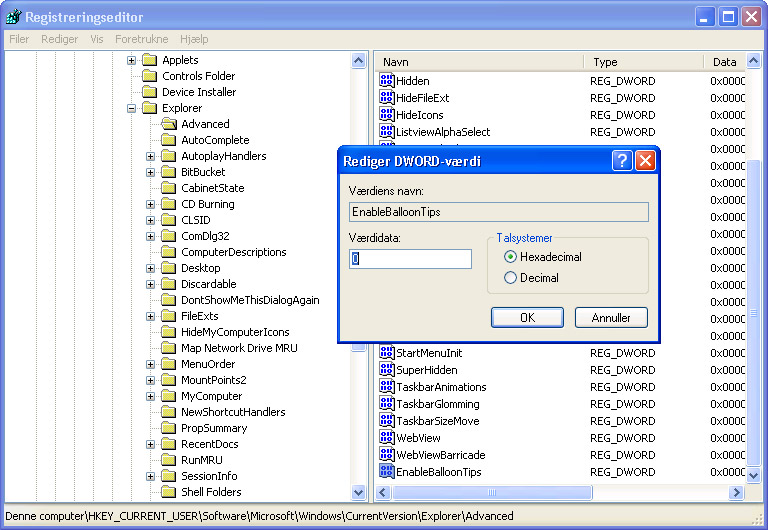Screen dimensions: 768x530
Task: Click the WebViewBarricade value icon
Action: coord(386,455)
